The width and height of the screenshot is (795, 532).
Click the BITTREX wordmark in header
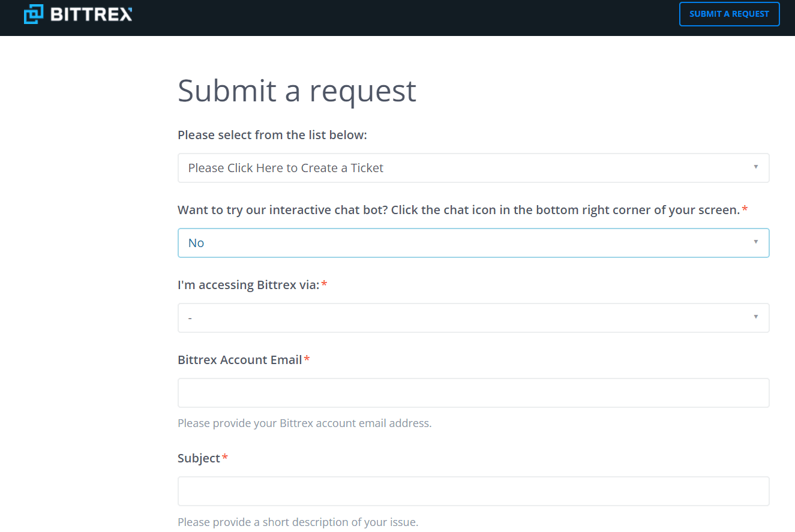(x=91, y=14)
